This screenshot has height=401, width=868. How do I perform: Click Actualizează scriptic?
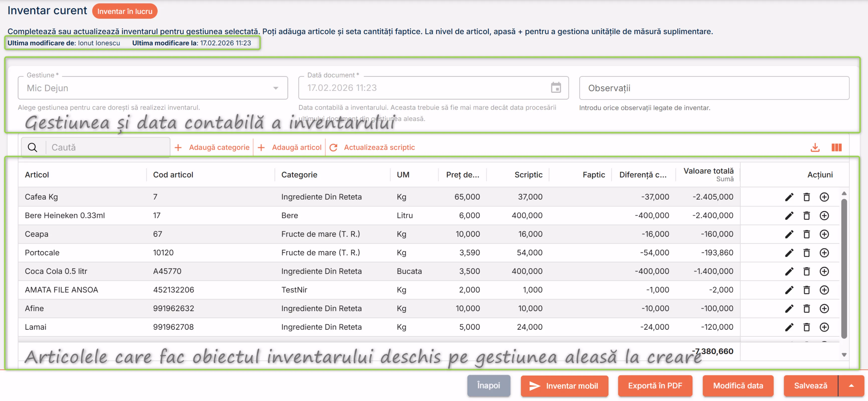(372, 147)
